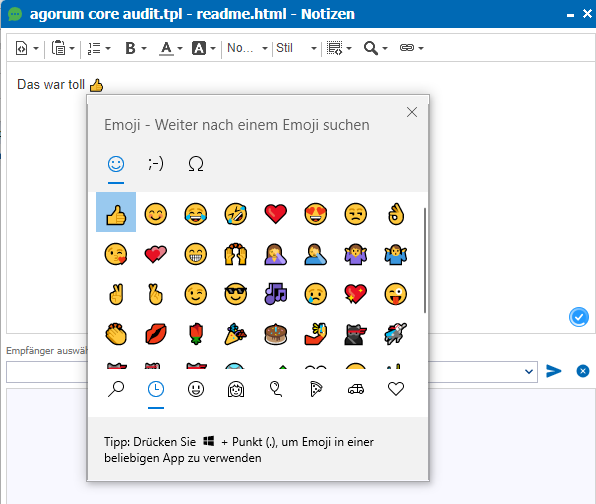Click the select-all block icon in toolbar
596x504 pixels.
pos(334,48)
